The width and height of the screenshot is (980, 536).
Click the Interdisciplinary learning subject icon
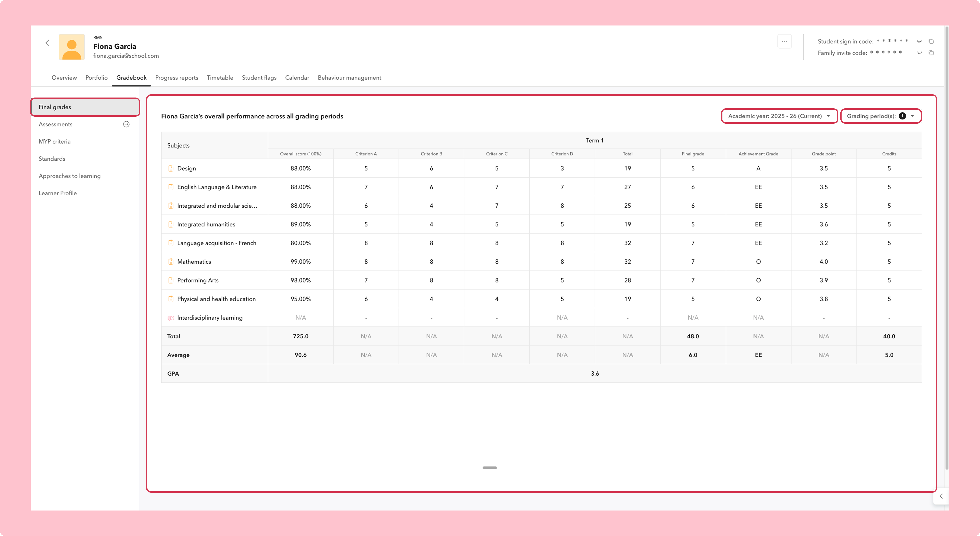tap(171, 318)
